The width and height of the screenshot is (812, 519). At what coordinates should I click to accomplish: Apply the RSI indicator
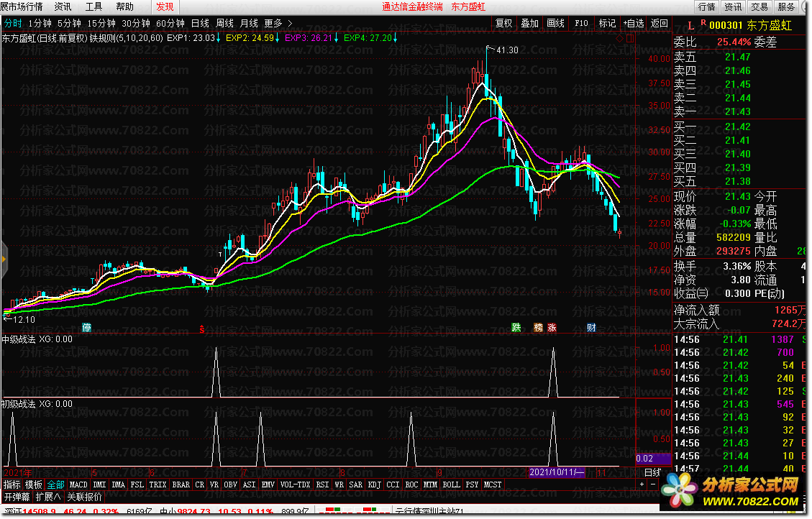coord(322,484)
